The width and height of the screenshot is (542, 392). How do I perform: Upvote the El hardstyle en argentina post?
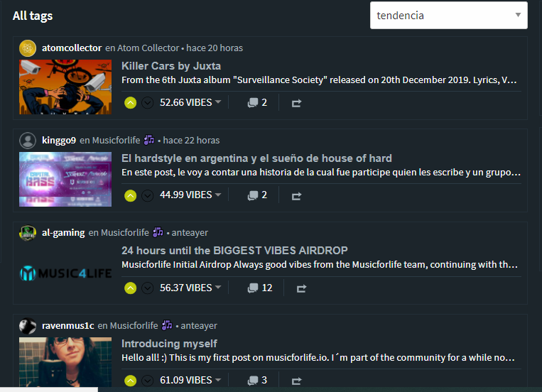[130, 196]
